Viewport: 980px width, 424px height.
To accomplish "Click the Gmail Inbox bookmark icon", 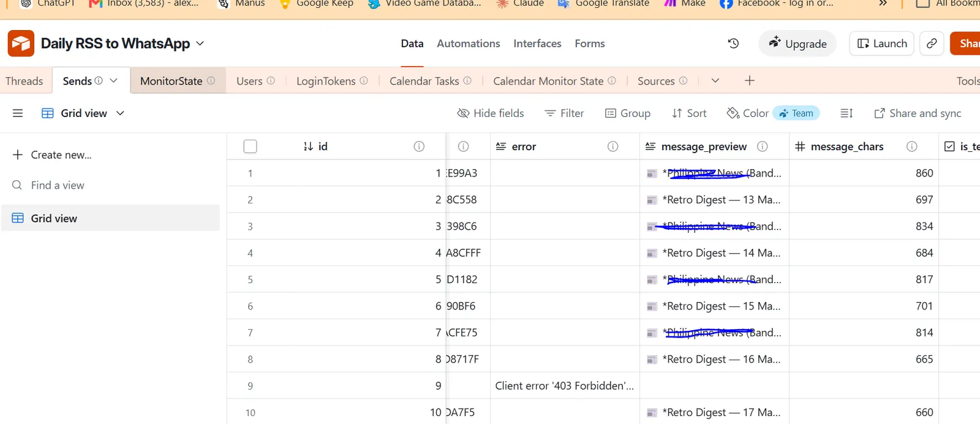I will tap(96, 4).
